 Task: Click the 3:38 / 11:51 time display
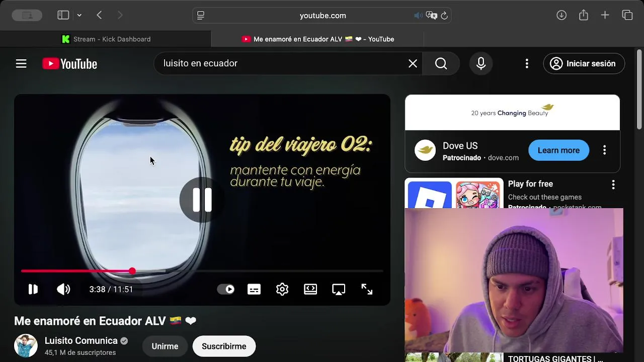111,289
